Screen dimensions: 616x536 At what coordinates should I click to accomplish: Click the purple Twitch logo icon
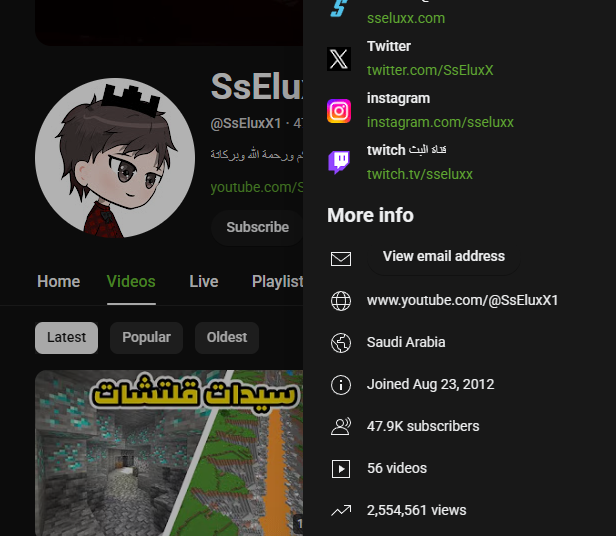click(339, 162)
